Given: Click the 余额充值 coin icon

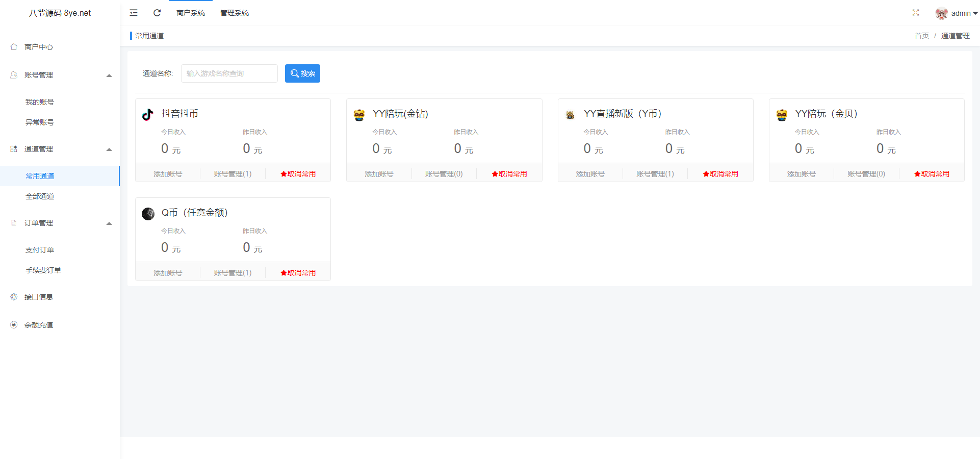Looking at the screenshot, I should [x=13, y=324].
